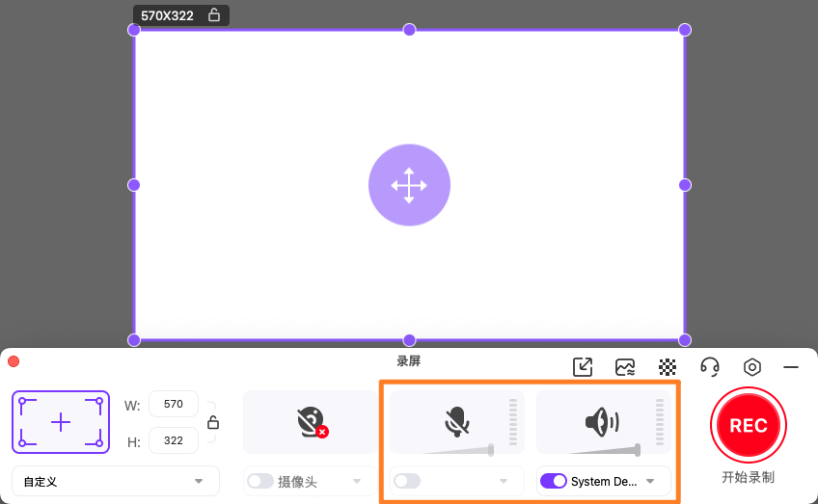Screen dimensions: 818x504
Task: Click the H height field showing 322
Action: point(174,440)
